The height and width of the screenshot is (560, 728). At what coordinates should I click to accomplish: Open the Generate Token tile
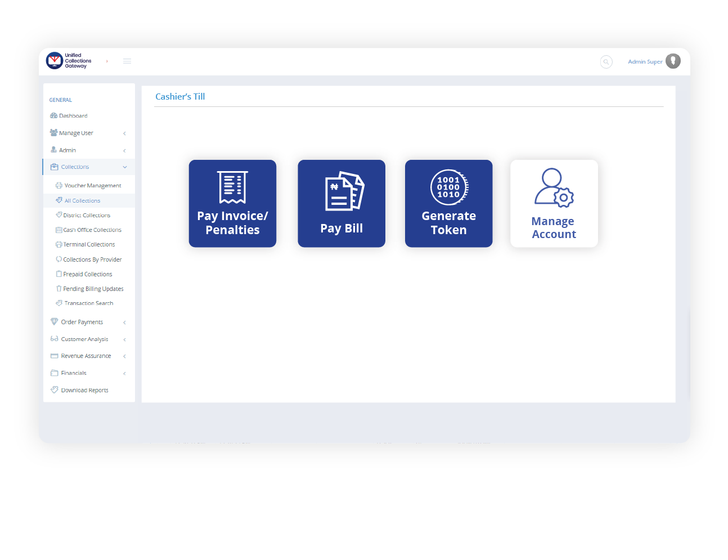coord(448,204)
